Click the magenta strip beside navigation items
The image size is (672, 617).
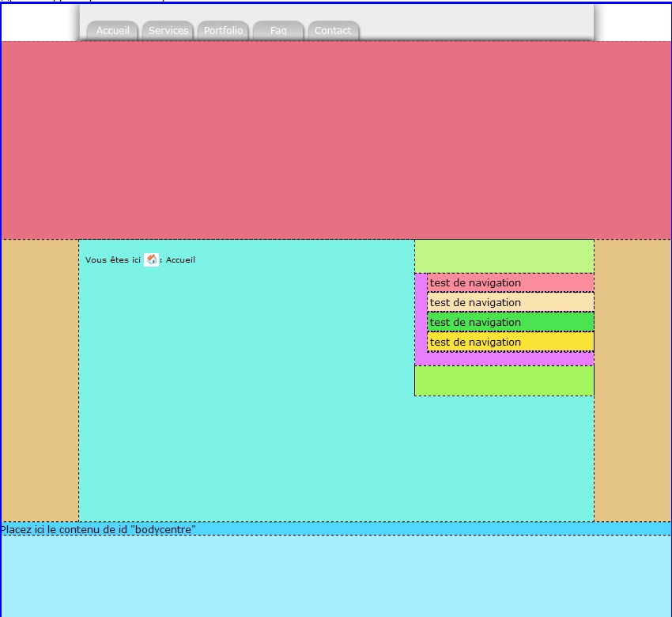coord(421,316)
